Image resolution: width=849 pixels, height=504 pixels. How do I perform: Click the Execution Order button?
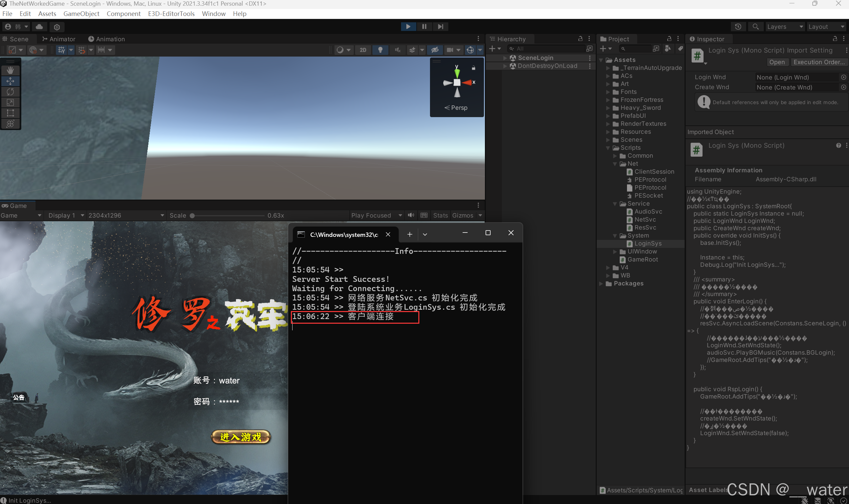[x=819, y=62]
